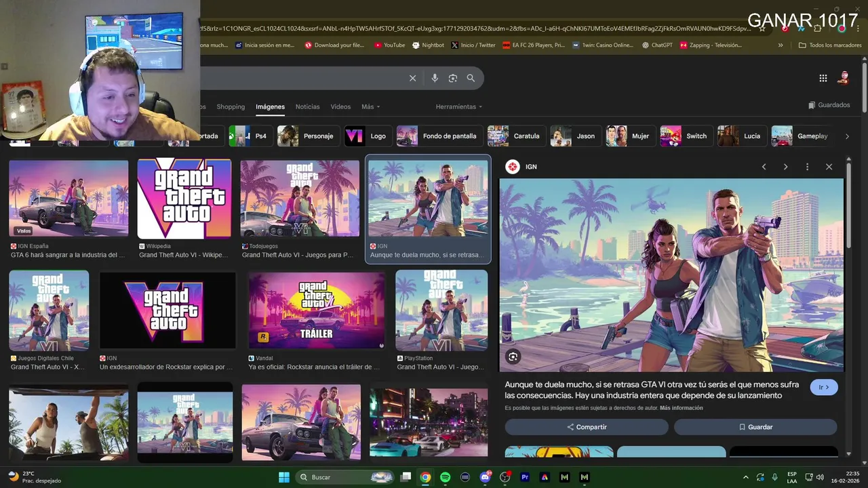Open the Google account avatar
The image size is (868, 488).
843,78
